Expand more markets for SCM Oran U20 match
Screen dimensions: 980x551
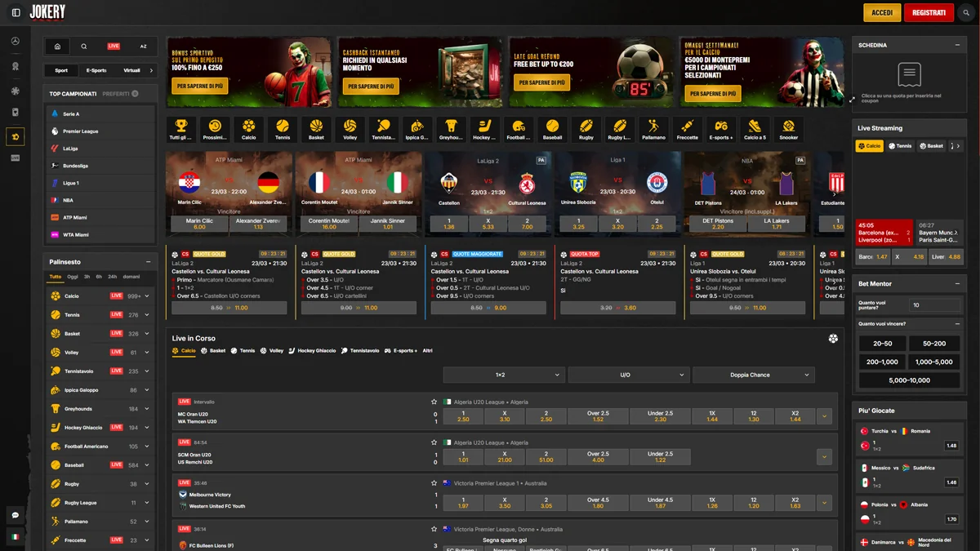coord(824,457)
